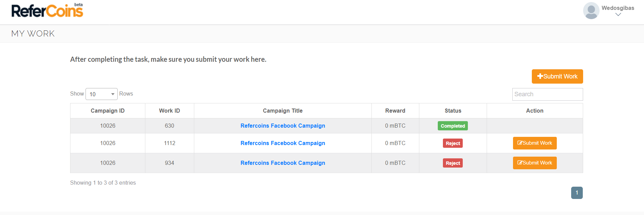
Task: Open Refercoins Facebook Campaign link for work 630
Action: [x=283, y=126]
